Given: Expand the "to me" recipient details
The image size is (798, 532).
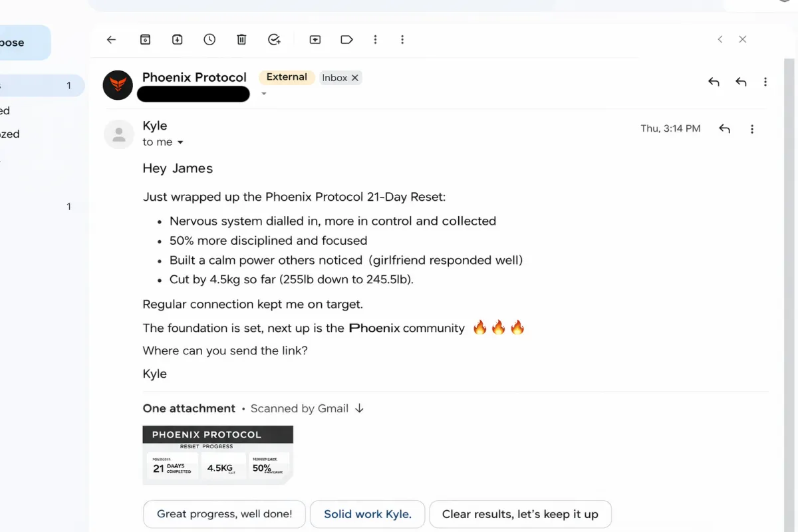Looking at the screenshot, I should (180, 142).
